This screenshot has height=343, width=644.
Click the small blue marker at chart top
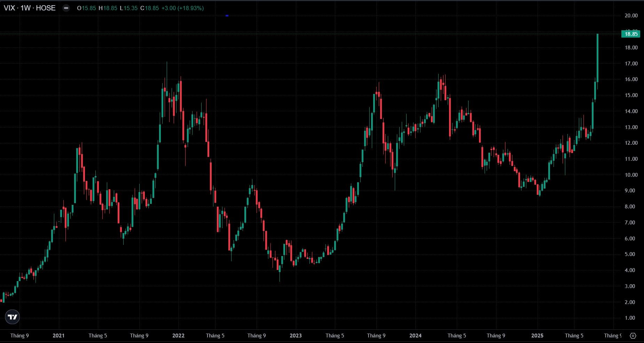pos(227,16)
